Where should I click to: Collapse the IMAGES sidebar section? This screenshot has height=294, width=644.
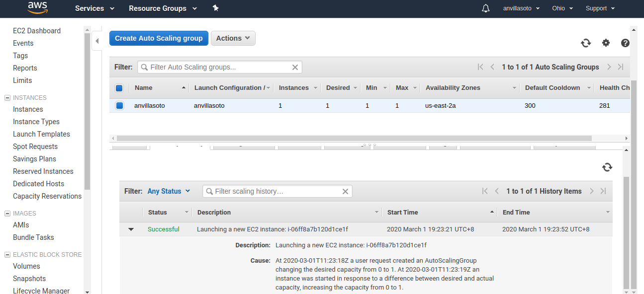pos(7,214)
